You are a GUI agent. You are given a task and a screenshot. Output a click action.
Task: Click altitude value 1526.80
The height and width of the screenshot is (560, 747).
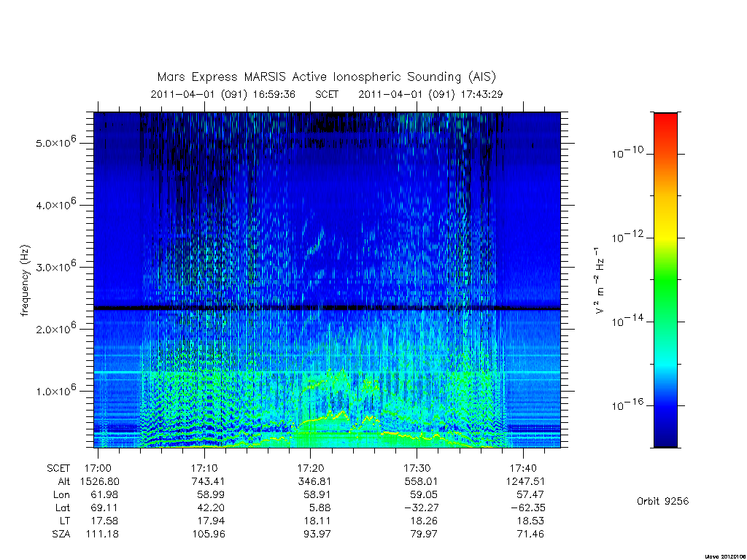[x=99, y=481]
